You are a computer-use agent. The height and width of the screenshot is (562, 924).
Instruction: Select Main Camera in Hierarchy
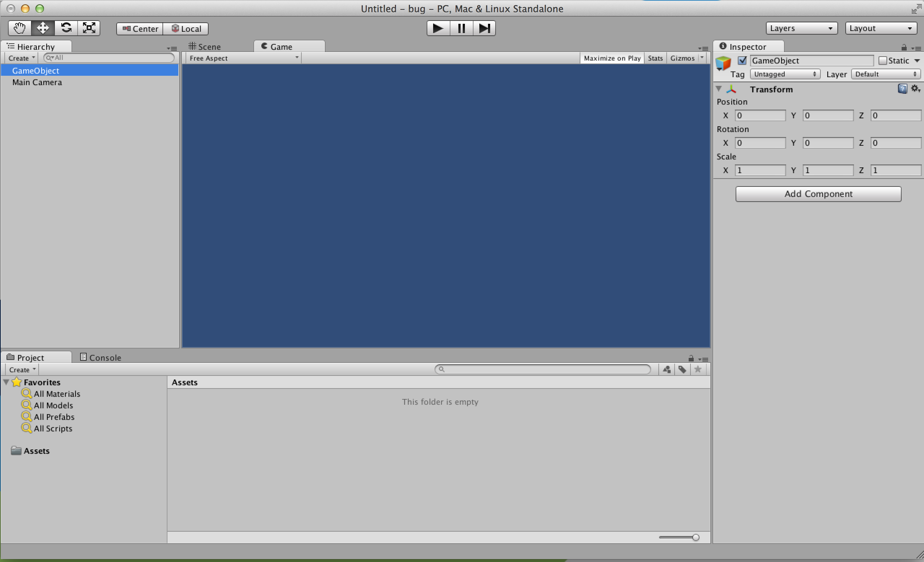37,83
